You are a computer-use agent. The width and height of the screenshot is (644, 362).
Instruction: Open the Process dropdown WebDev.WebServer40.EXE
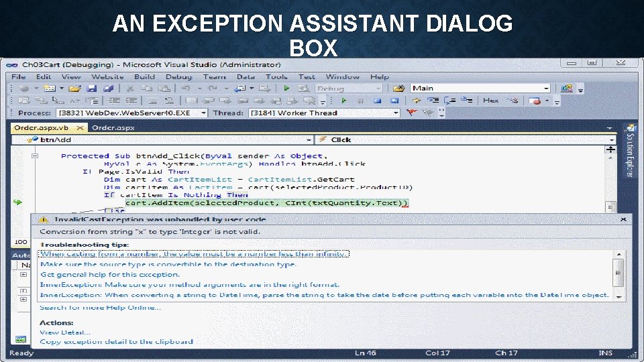click(x=203, y=113)
